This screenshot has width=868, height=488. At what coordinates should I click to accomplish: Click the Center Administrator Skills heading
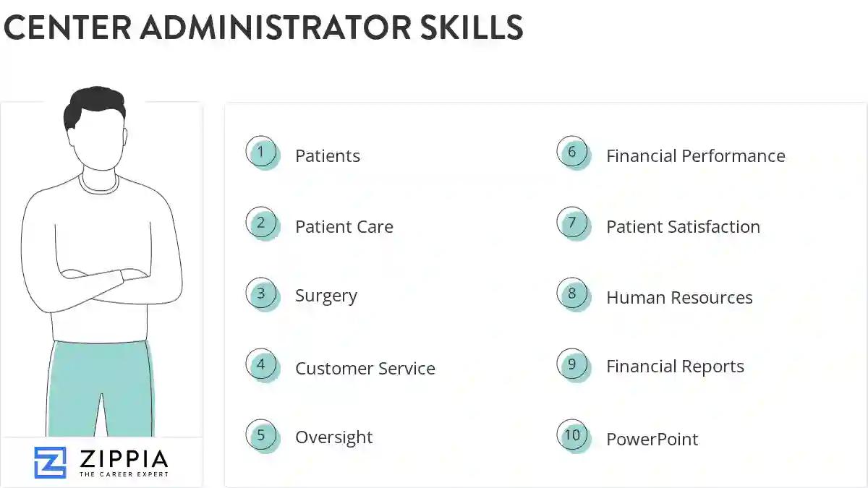pos(263,27)
